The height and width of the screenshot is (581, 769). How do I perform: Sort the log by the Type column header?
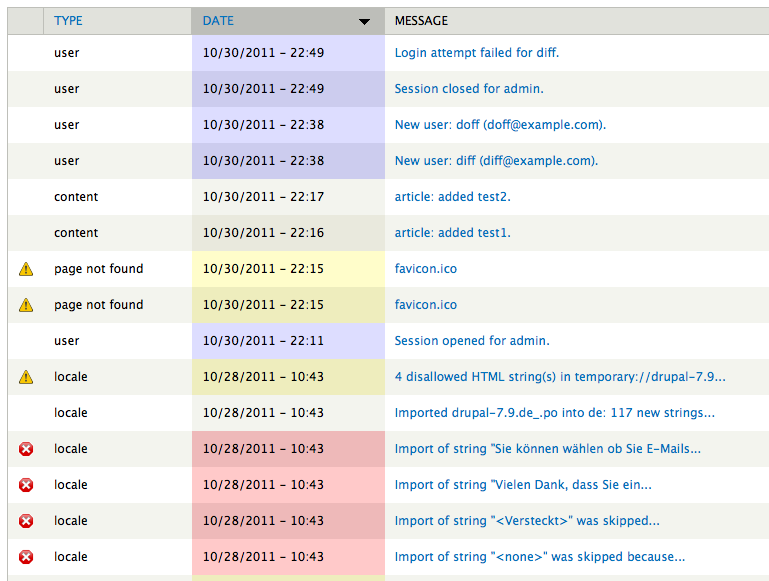point(68,21)
